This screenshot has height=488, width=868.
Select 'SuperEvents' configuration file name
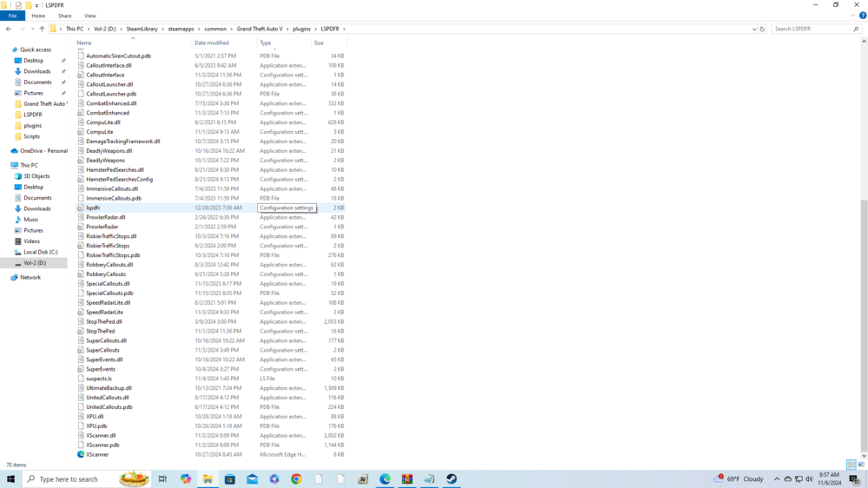[101, 369]
